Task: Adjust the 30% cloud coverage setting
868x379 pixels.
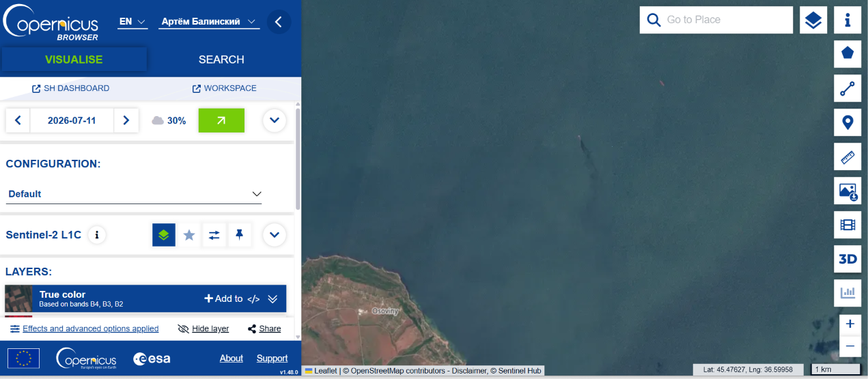Action: (169, 121)
